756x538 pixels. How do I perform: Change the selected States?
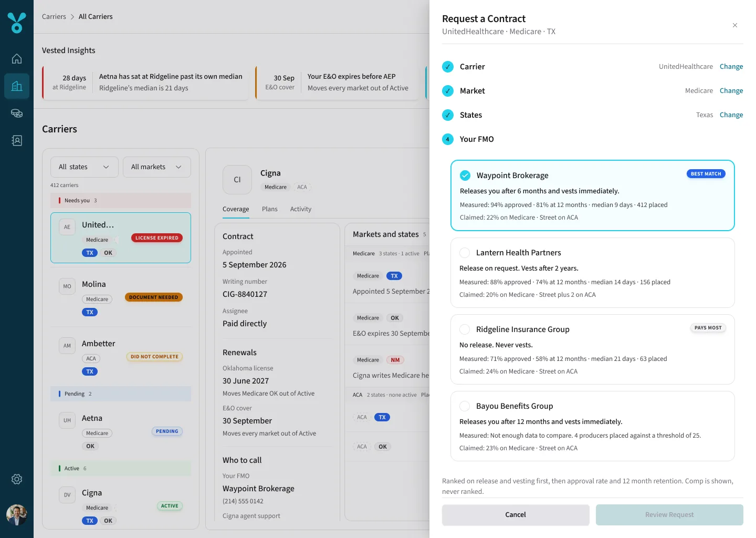(x=731, y=115)
